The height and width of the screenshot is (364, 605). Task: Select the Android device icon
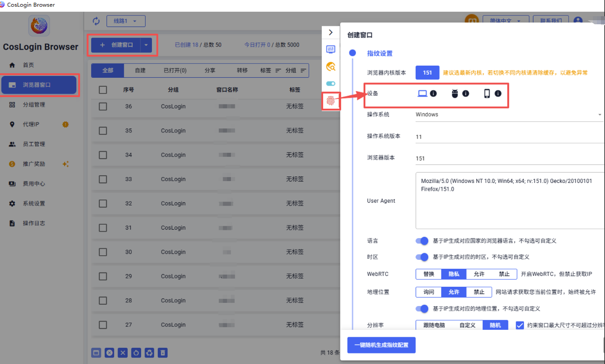click(455, 93)
